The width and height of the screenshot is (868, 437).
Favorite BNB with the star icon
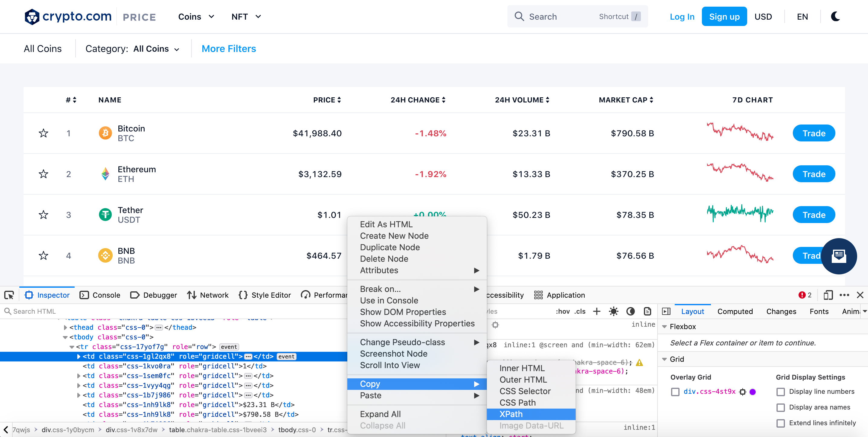43,256
